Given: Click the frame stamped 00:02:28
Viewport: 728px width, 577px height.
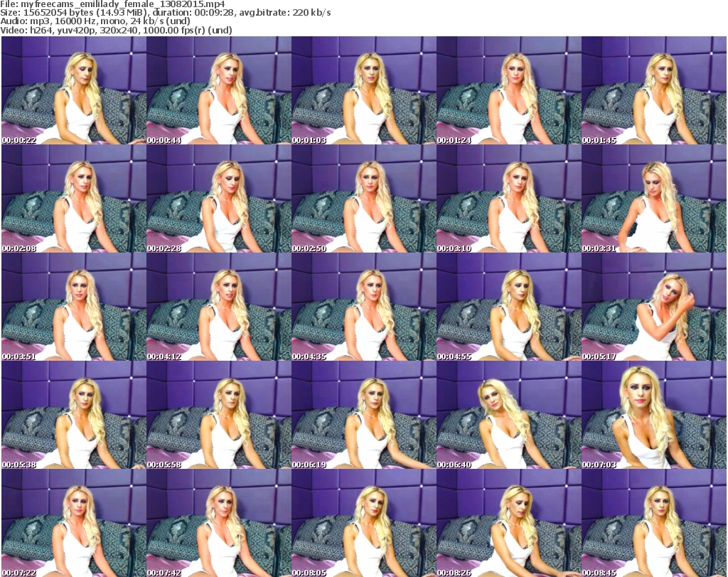Looking at the screenshot, I should [x=219, y=198].
